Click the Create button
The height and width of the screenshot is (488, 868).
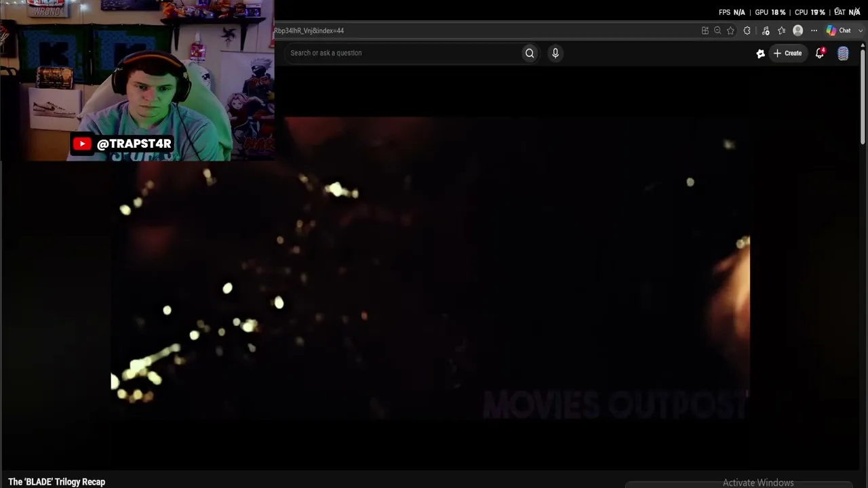pyautogui.click(x=787, y=53)
